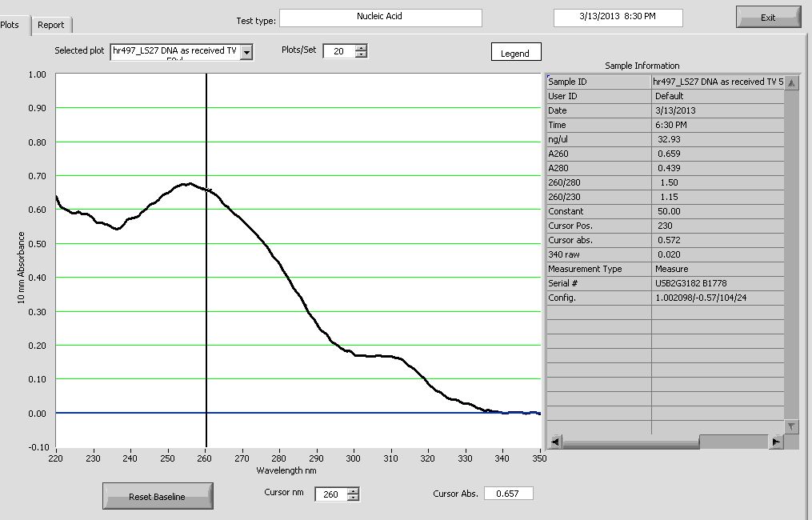Select the Config. value cell

[x=718, y=298]
